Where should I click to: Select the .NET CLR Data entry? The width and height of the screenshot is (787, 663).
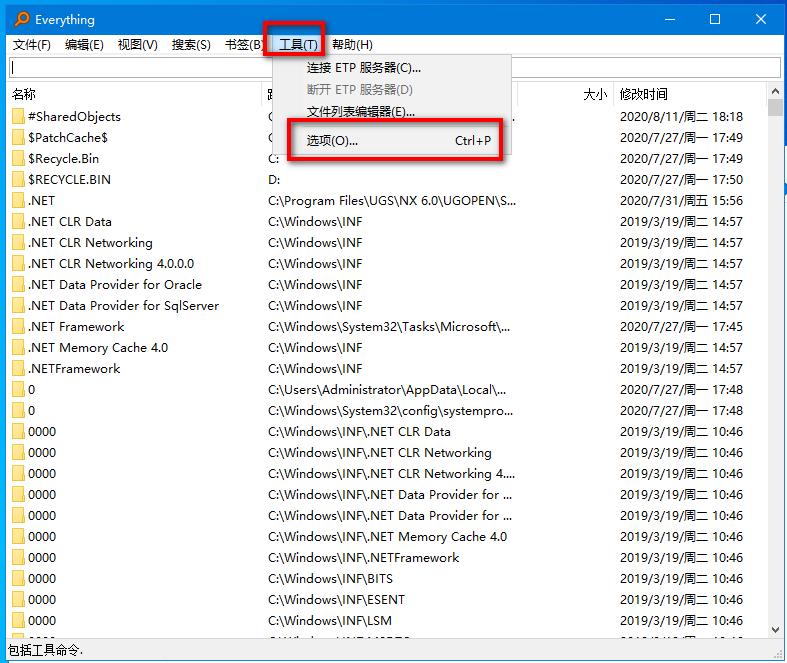70,221
